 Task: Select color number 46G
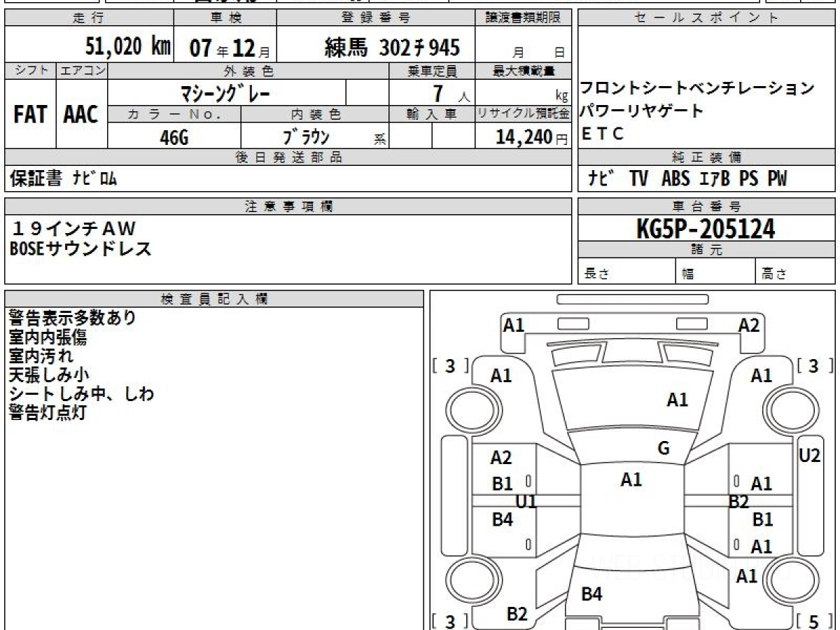click(174, 138)
